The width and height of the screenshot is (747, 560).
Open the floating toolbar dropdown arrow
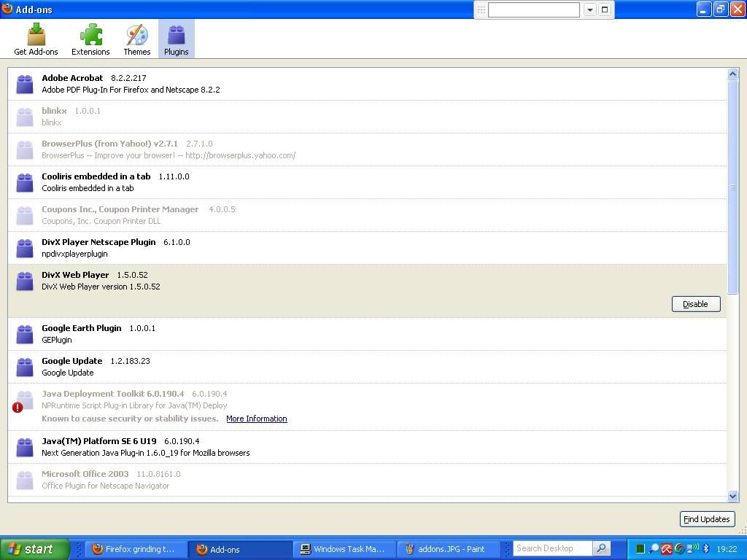[590, 9]
